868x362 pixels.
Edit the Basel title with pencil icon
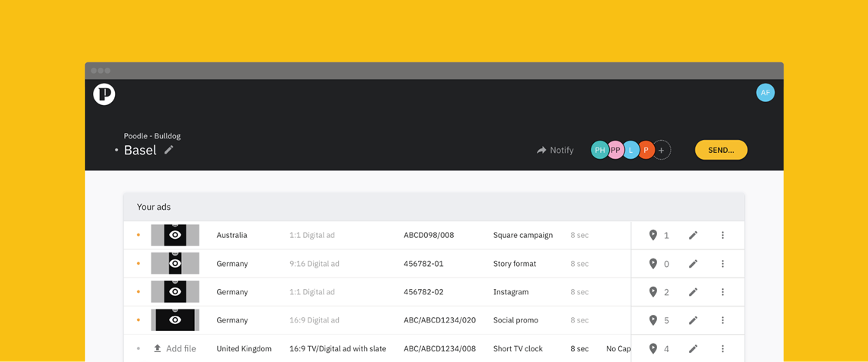[169, 150]
